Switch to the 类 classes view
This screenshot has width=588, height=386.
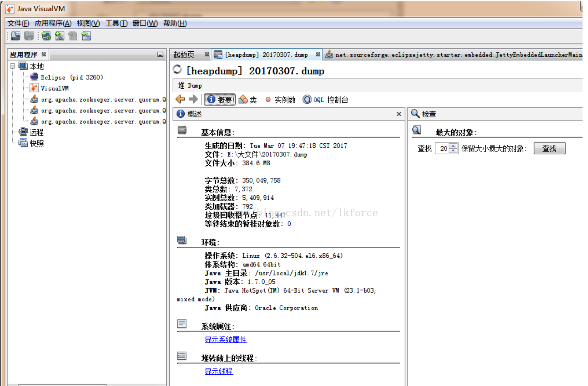[x=248, y=100]
